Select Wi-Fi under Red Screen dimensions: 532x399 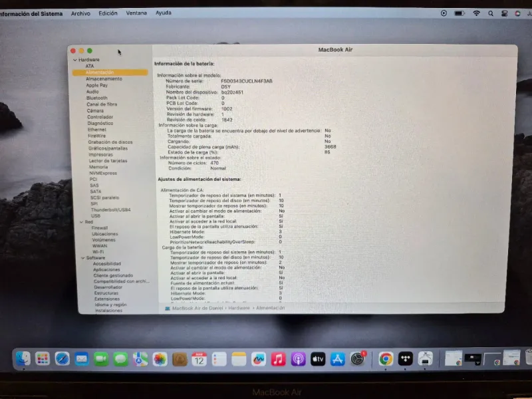(98, 252)
